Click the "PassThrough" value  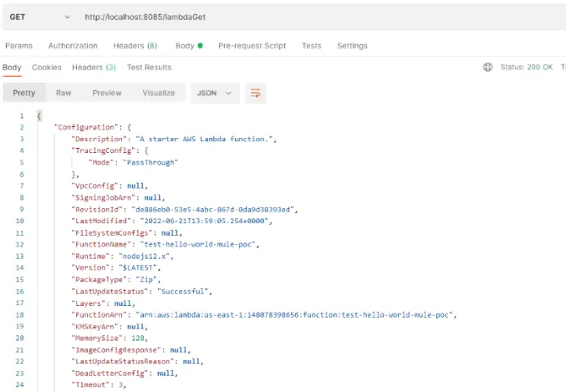pos(150,162)
